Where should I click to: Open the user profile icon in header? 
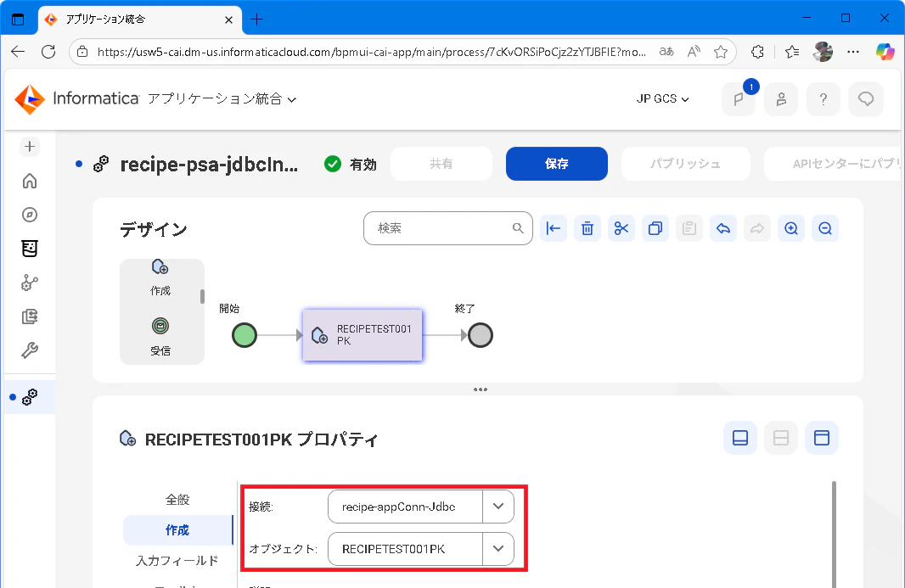781,99
